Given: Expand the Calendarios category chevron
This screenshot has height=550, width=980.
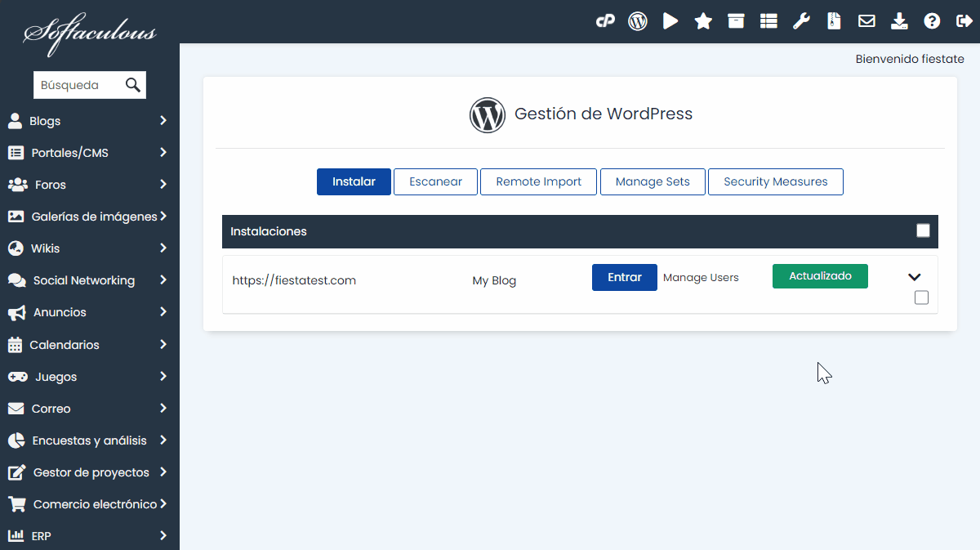Looking at the screenshot, I should [163, 345].
